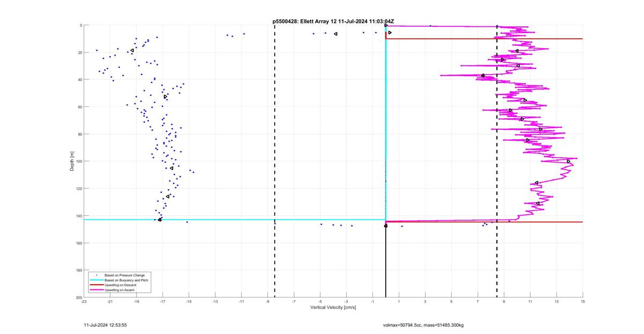Screen dimensions: 644x334
Task: Click the timestamp '11-Jul-2024 12:53:55'
Action: coord(105,325)
